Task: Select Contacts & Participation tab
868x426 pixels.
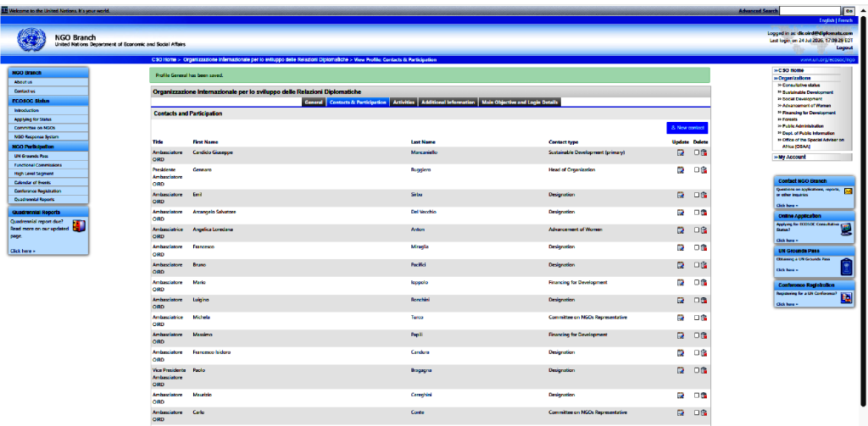Action: [x=358, y=102]
